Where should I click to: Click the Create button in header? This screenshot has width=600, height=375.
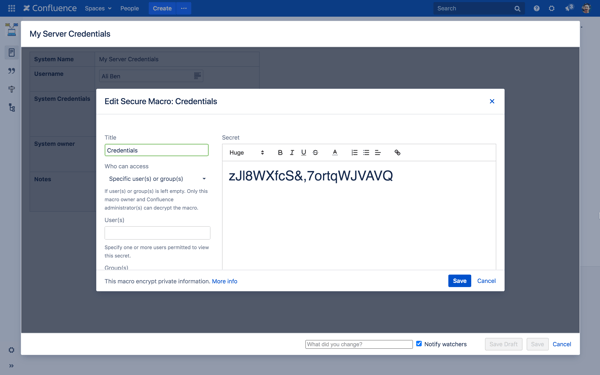coord(162,8)
